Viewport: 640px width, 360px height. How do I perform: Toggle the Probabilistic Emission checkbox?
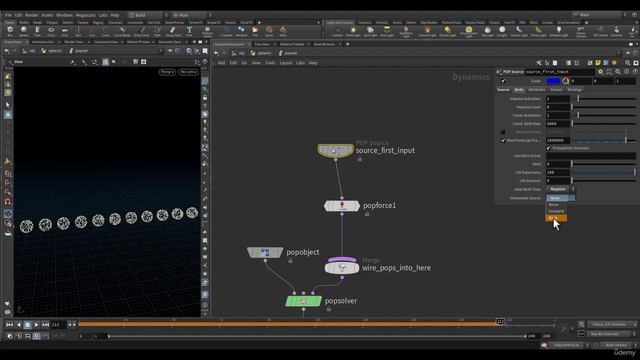[549, 148]
